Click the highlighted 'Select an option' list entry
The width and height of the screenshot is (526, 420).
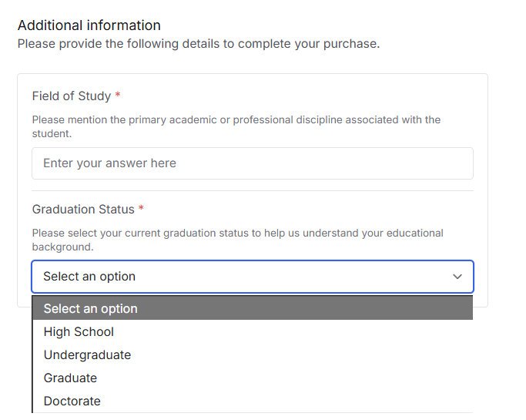pos(90,309)
